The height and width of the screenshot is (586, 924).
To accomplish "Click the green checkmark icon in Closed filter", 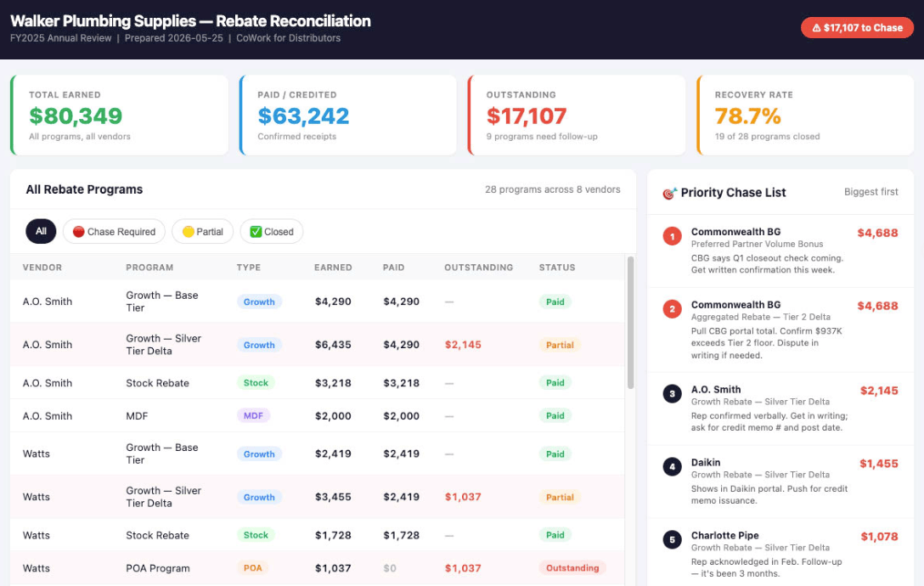I will pos(256,232).
